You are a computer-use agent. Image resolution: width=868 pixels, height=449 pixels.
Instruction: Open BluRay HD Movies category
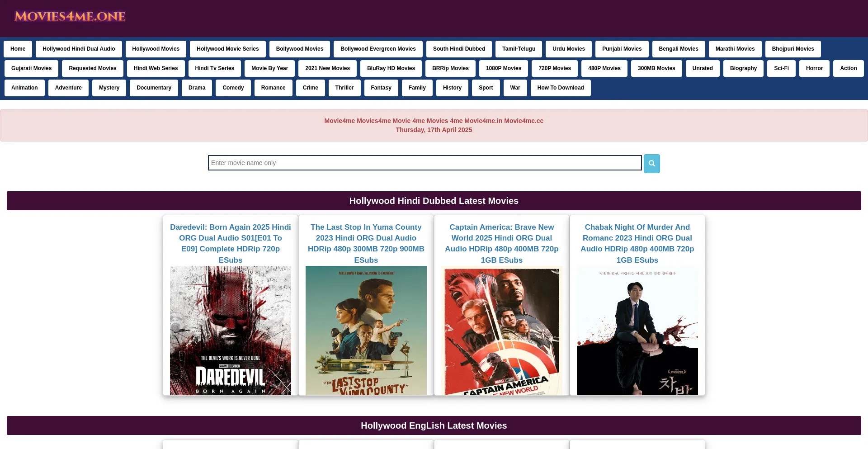coord(391,68)
